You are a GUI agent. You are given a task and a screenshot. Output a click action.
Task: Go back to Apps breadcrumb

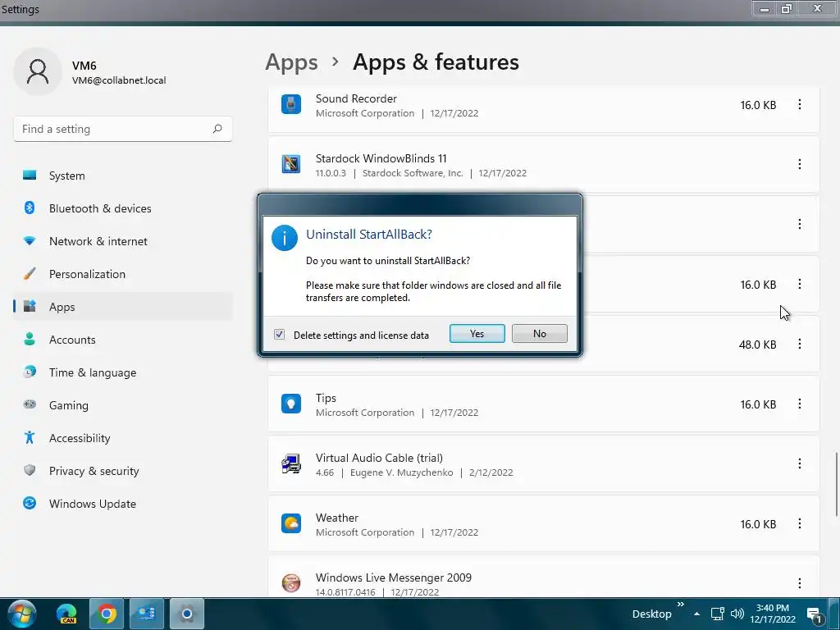(291, 62)
